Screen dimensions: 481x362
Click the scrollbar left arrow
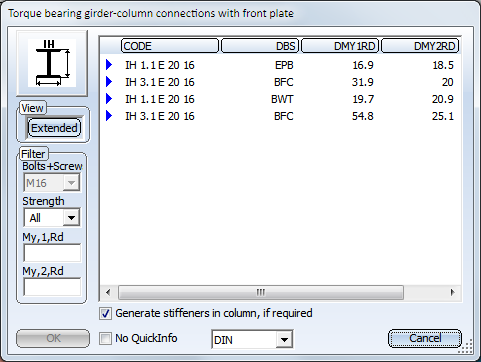point(108,292)
